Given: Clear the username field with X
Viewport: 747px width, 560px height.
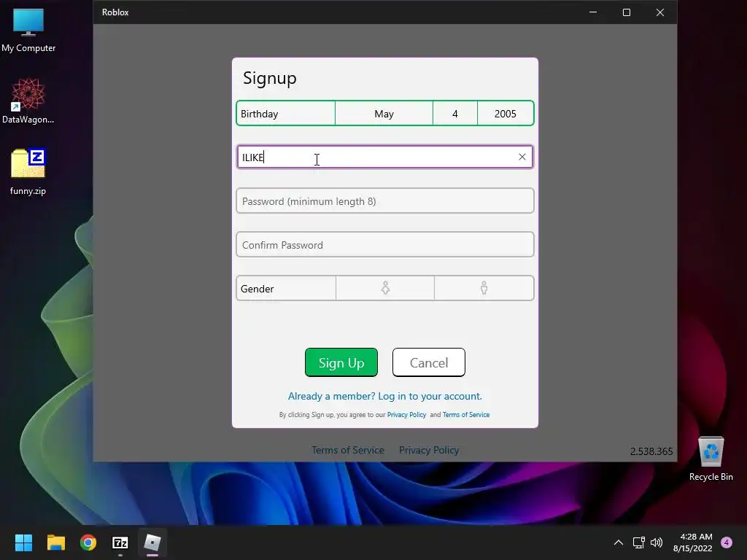Looking at the screenshot, I should pos(522,157).
